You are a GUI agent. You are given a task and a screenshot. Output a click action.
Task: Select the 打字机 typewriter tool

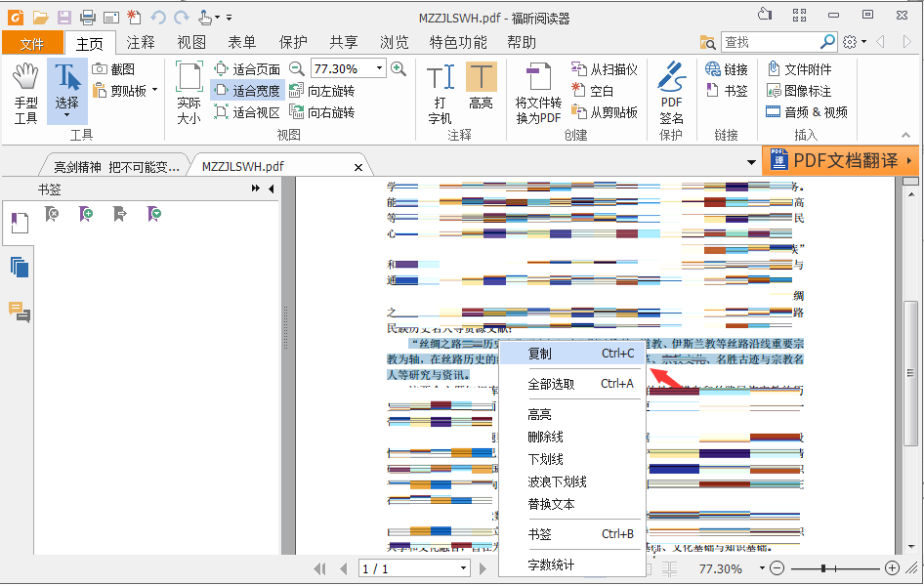pos(440,88)
